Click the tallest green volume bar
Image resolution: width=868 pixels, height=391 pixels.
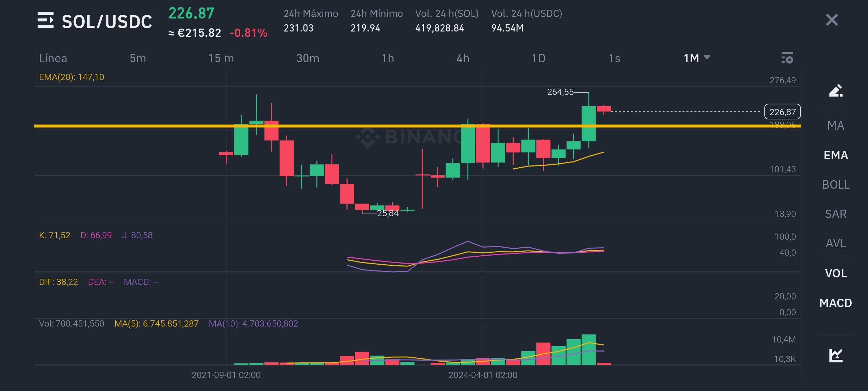588,349
